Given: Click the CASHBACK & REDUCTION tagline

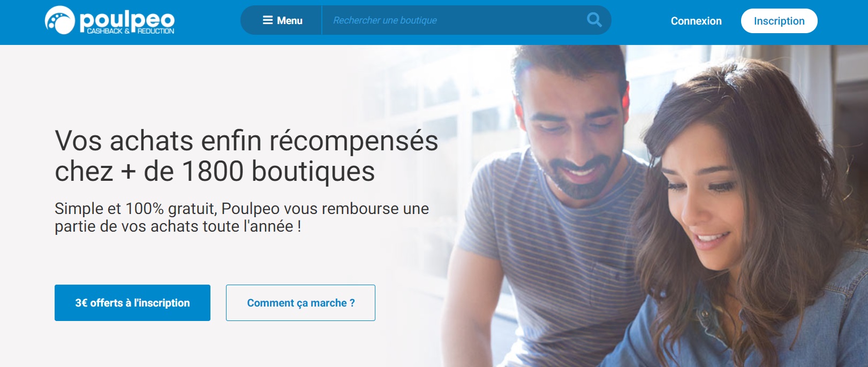Looking at the screenshot, I should [131, 32].
